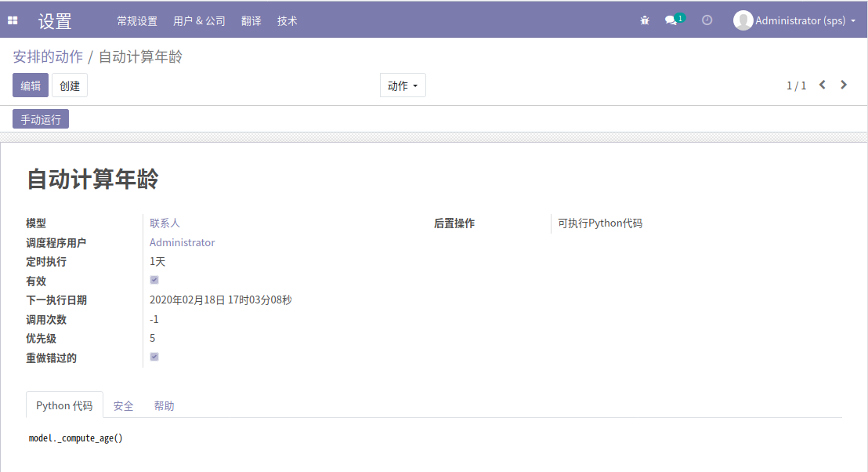This screenshot has height=472, width=868.
Task: Toggle the 有效 checkbox
Action: click(x=154, y=279)
